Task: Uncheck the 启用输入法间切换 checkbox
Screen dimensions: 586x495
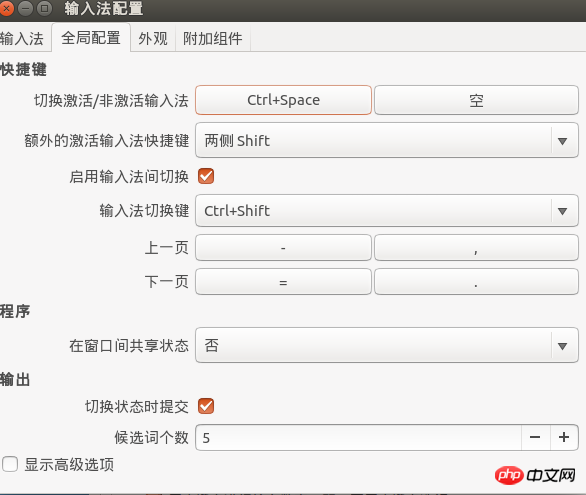Action: tap(206, 176)
